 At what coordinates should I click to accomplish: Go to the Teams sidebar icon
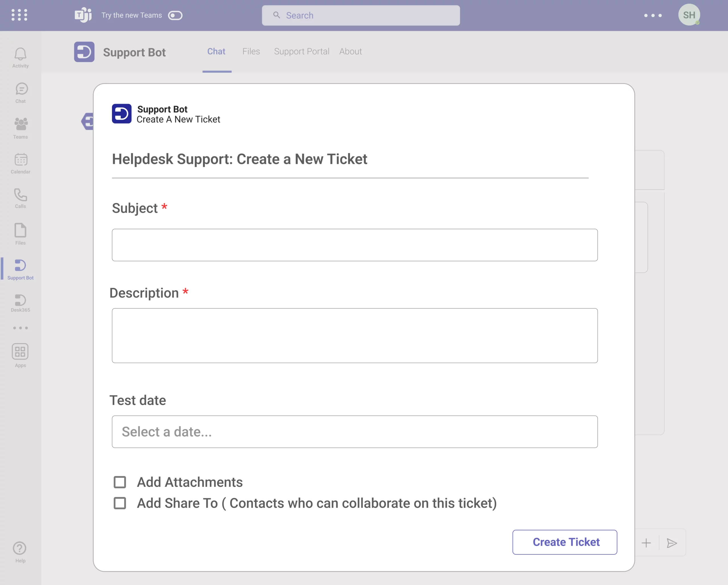point(20,128)
